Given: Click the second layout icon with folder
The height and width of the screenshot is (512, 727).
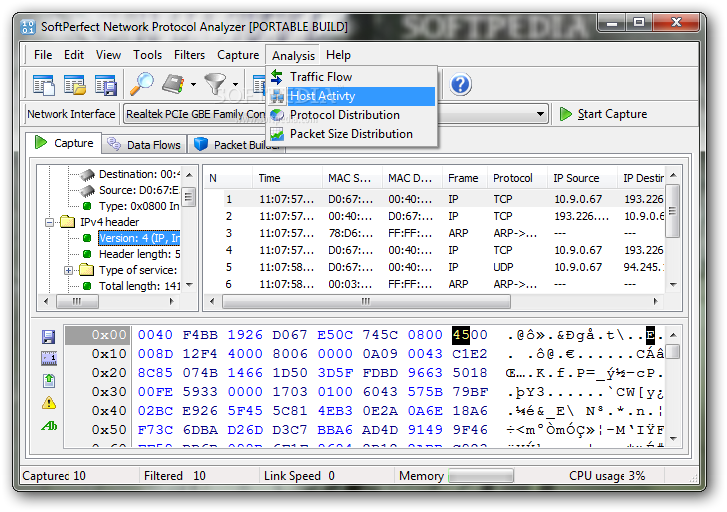Looking at the screenshot, I should pyautogui.click(x=75, y=85).
